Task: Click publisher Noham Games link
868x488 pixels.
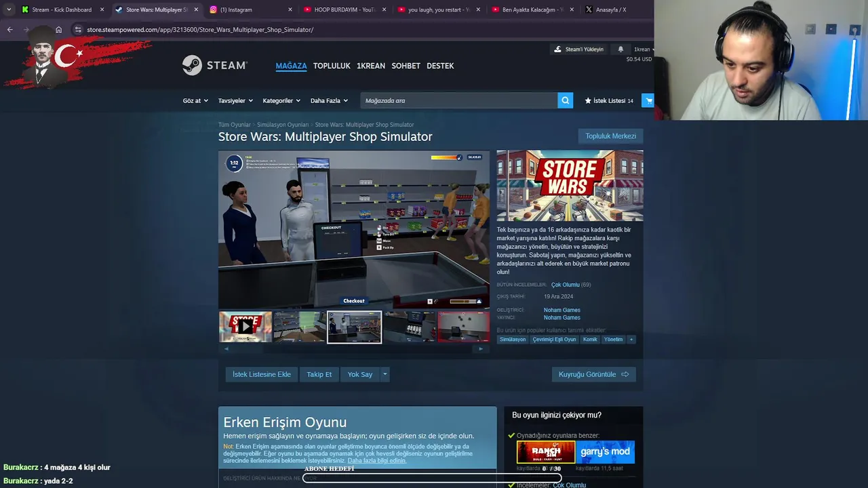Action: coord(561,317)
